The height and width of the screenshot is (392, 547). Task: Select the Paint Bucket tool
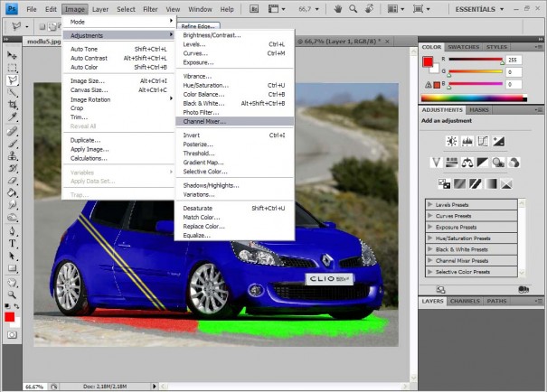pos(13,192)
